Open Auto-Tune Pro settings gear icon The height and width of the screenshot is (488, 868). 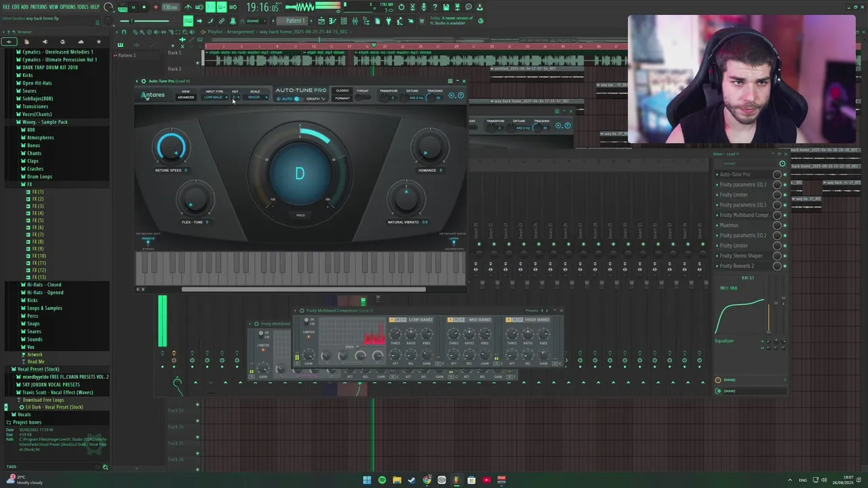453,96
